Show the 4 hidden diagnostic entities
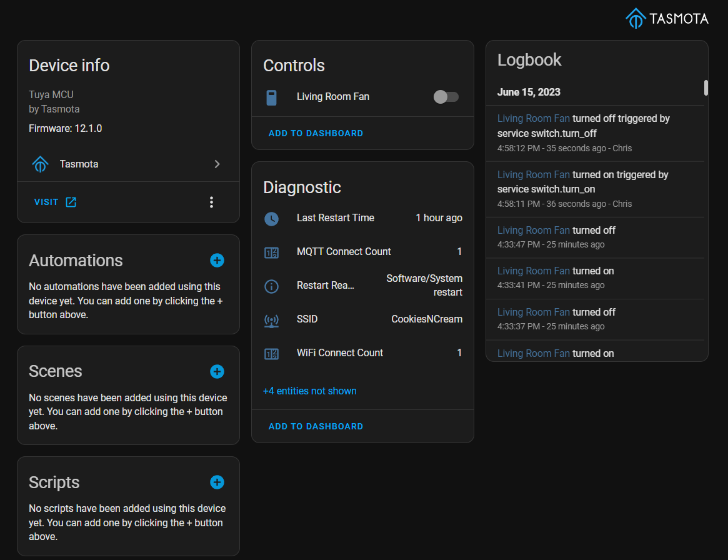This screenshot has width=728, height=560. coord(309,391)
